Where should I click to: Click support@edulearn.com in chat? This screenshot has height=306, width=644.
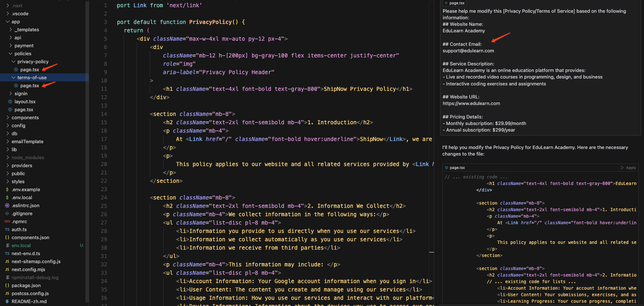(x=468, y=51)
